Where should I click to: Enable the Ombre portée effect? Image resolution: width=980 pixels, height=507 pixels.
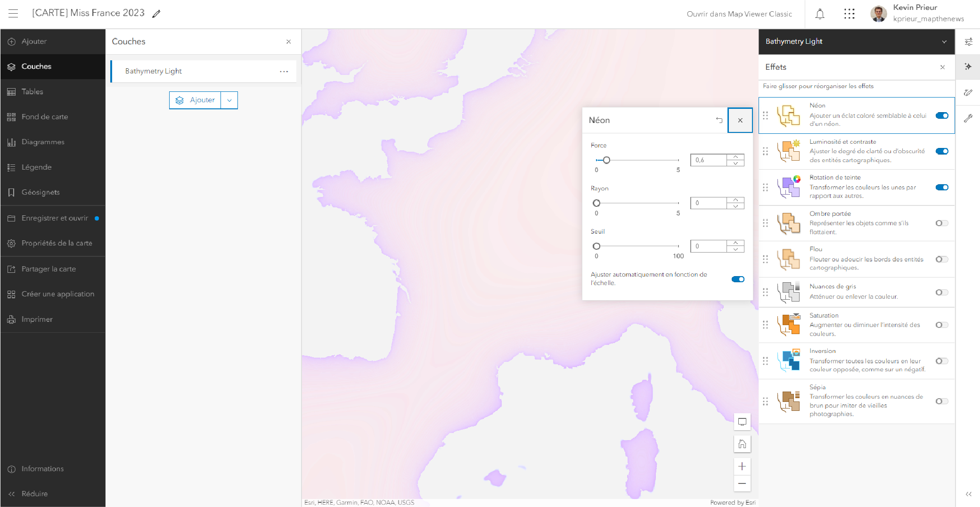click(x=942, y=223)
